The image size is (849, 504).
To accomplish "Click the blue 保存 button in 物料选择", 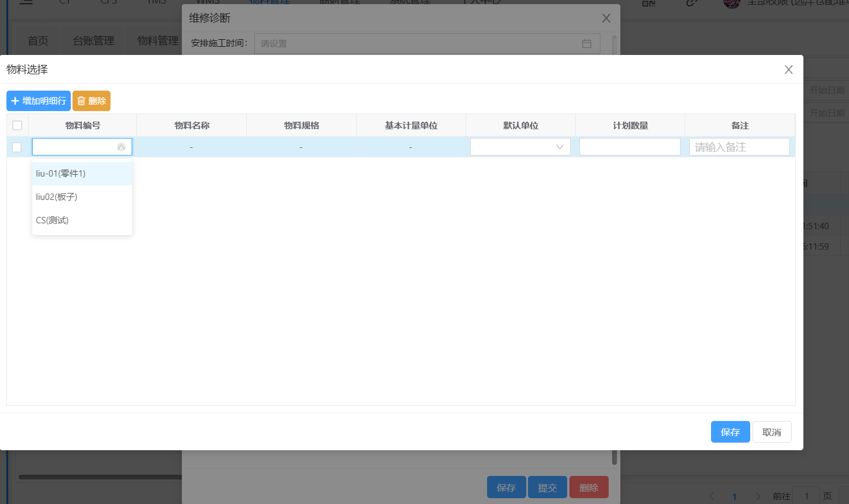I will point(730,432).
